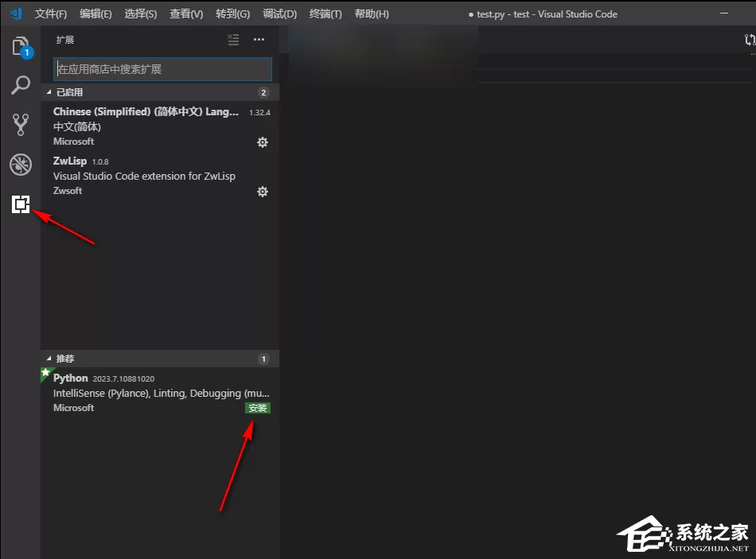Open the Debug view icon
Viewport: 756px width, 559px height.
click(21, 165)
